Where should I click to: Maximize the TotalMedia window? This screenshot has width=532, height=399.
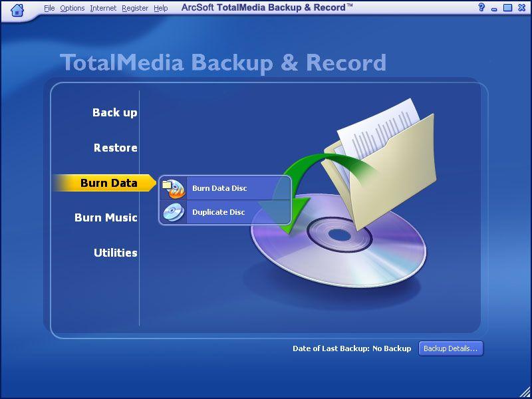507,7
